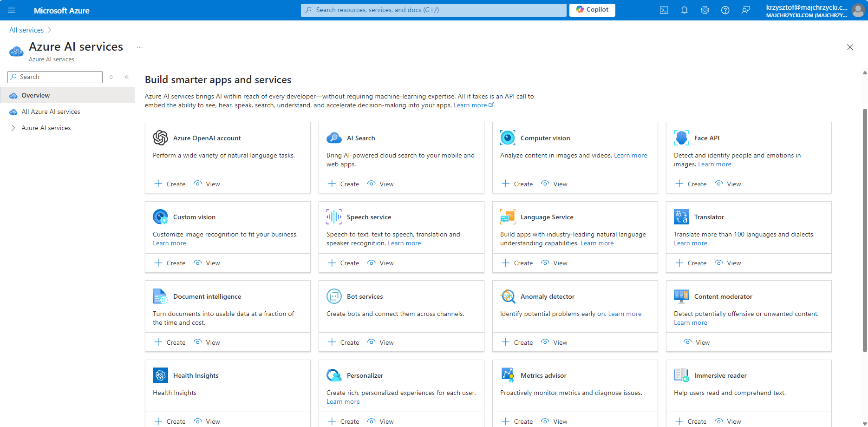This screenshot has width=868, height=427.
Task: Click the Computer vision eye icon
Action: click(x=508, y=138)
